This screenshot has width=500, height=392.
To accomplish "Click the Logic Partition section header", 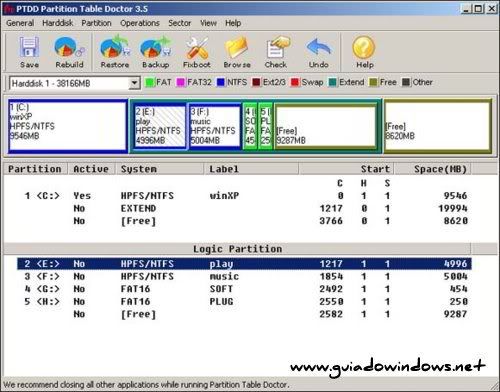I will 237,249.
